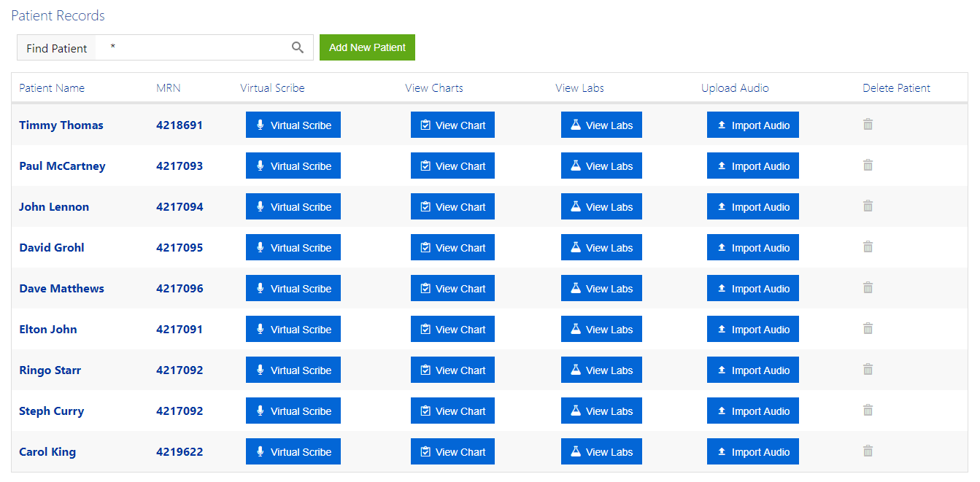This screenshot has height=482, width=980.
Task: Delete patient Steph Curry via trash icon
Action: 868,411
